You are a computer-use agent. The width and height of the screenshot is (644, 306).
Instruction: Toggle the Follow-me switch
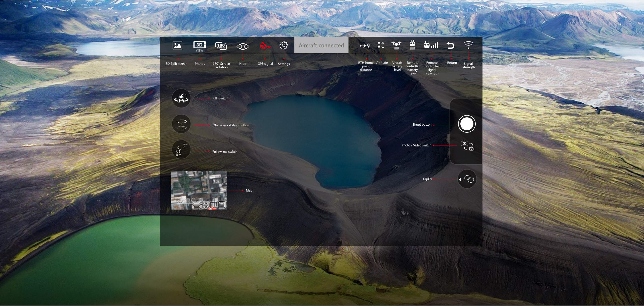click(181, 149)
